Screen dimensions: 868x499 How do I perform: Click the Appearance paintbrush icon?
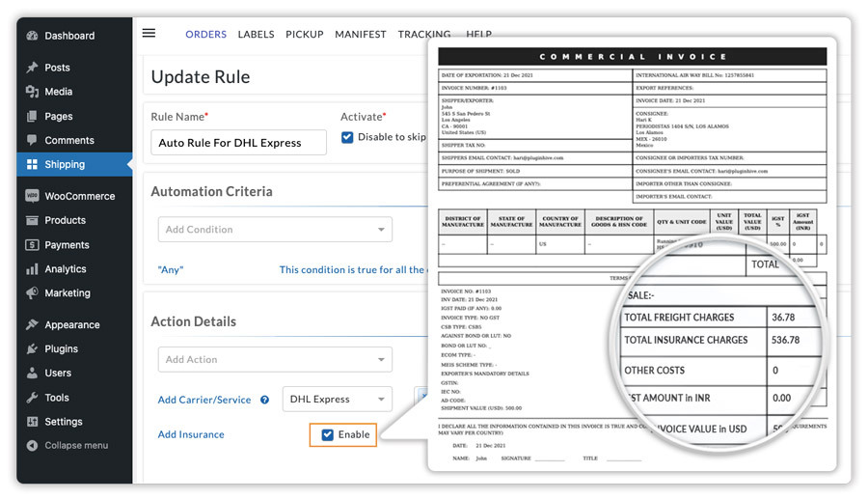click(x=32, y=324)
